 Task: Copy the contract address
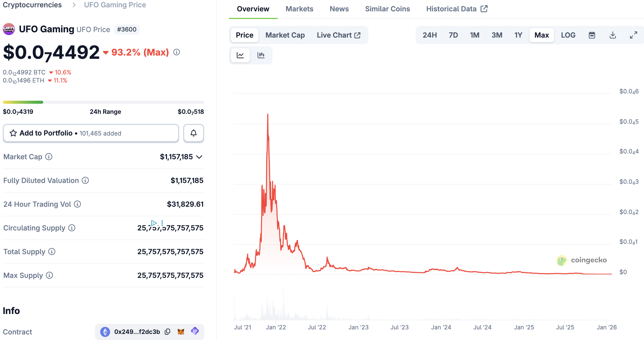168,332
